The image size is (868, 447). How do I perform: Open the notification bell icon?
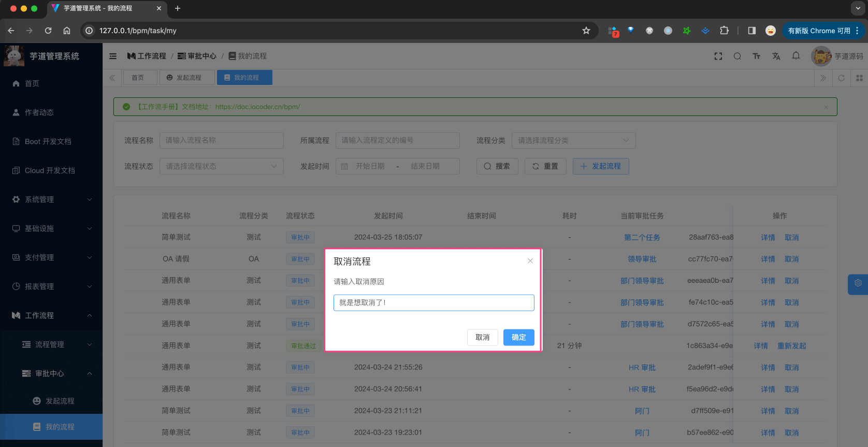[x=795, y=55]
